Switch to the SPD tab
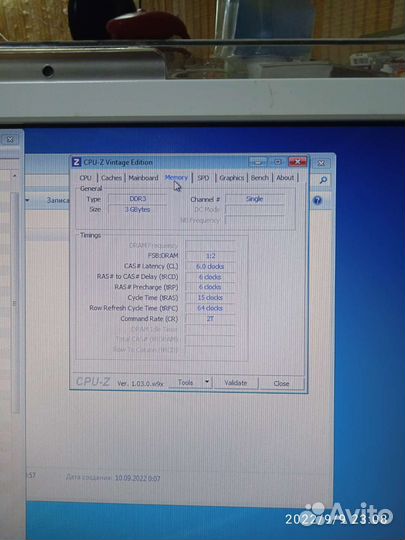Screen dimensions: 405x540 tap(203, 178)
